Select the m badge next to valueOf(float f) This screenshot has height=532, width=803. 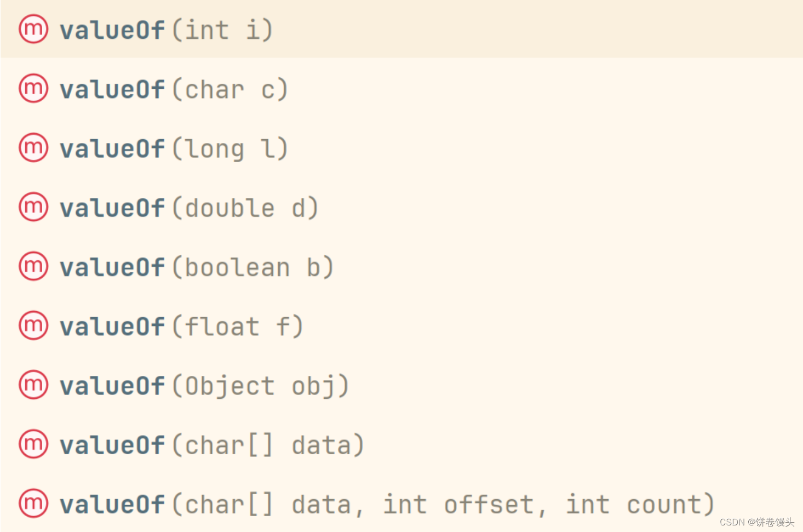tap(33, 325)
